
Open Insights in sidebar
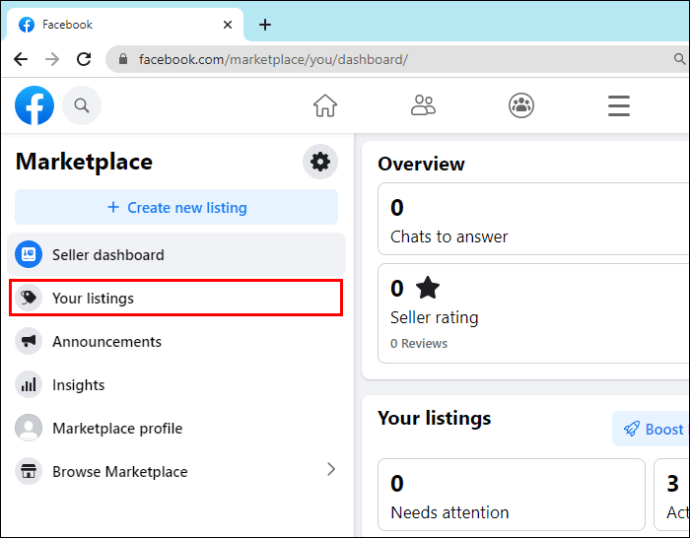(176, 385)
